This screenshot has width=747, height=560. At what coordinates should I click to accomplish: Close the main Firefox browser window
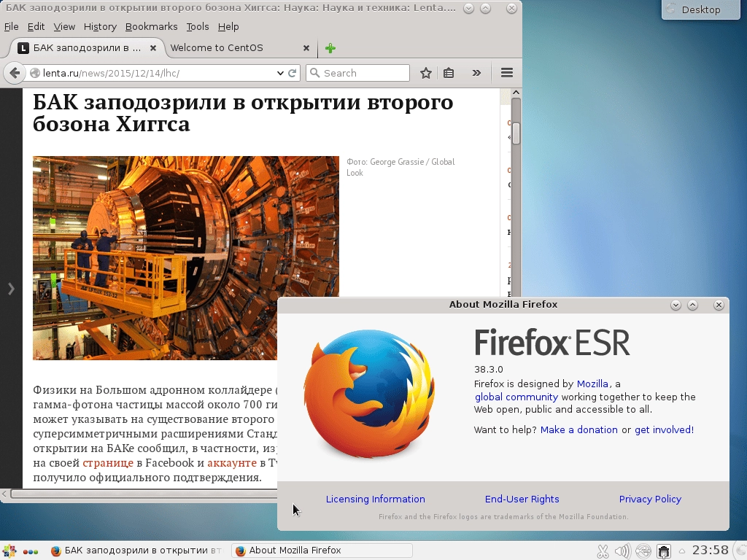click(511, 9)
